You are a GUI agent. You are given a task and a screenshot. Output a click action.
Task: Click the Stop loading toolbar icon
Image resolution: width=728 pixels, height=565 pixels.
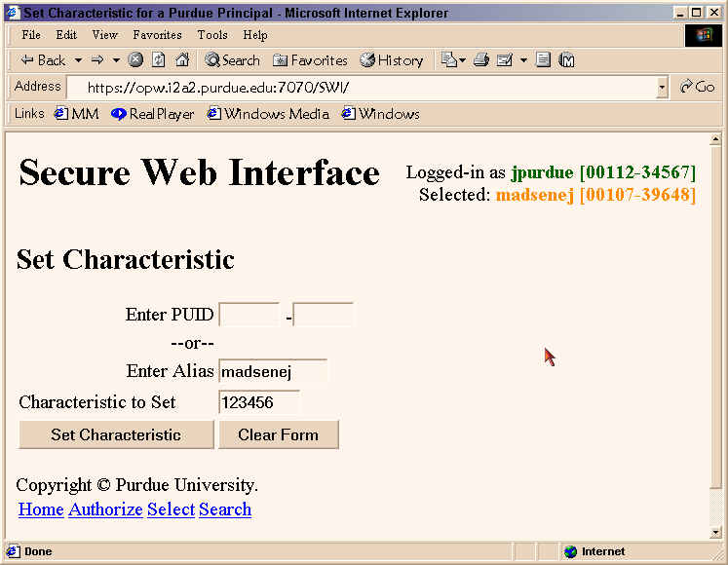[x=135, y=60]
